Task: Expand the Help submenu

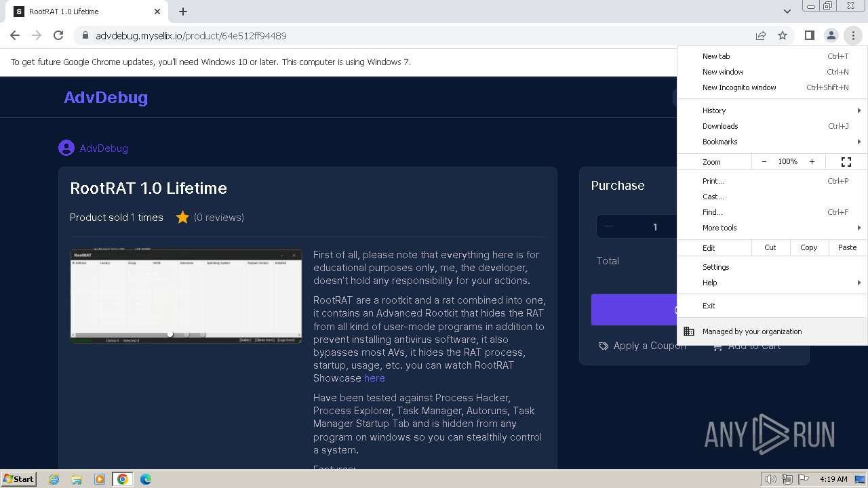Action: (x=772, y=283)
